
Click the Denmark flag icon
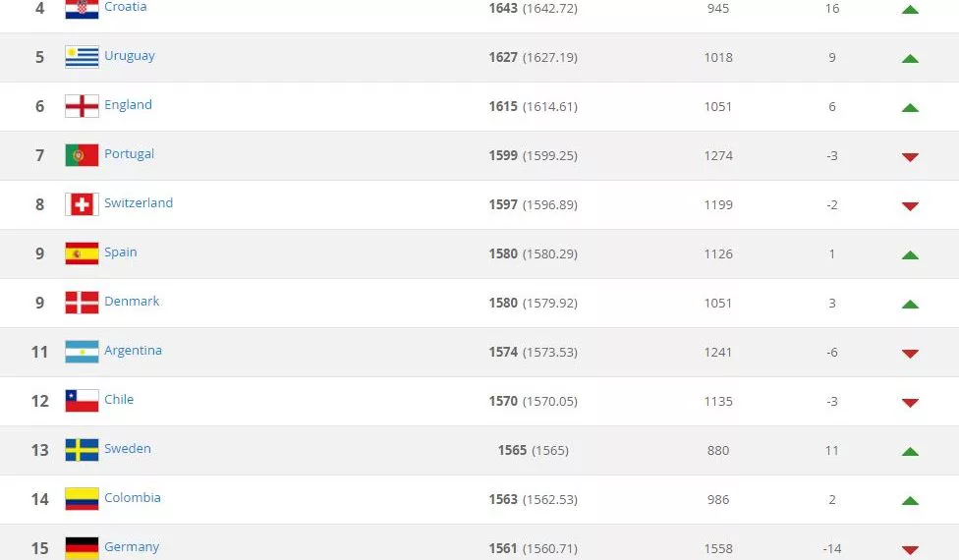click(x=82, y=303)
